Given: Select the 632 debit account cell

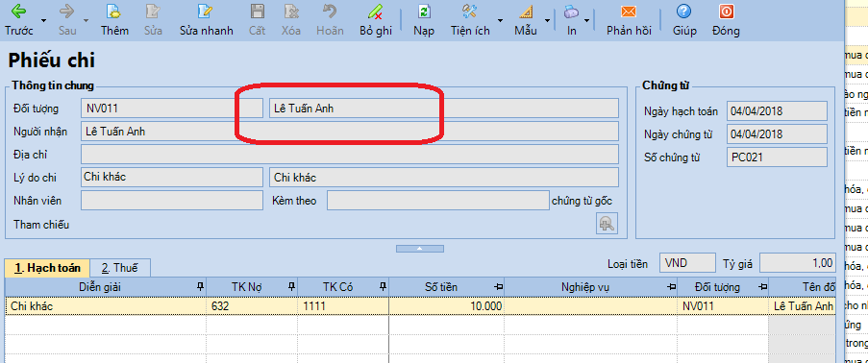Looking at the screenshot, I should pyautogui.click(x=252, y=306).
